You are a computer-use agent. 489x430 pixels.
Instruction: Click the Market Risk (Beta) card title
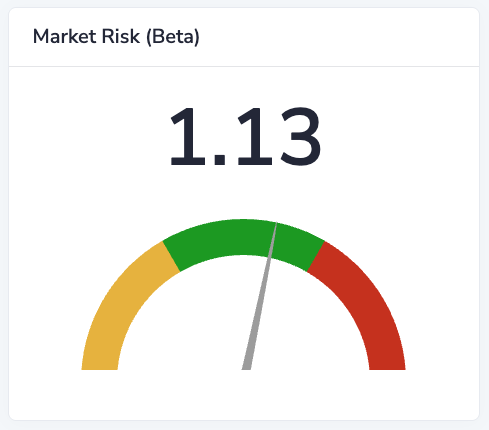click(x=116, y=37)
